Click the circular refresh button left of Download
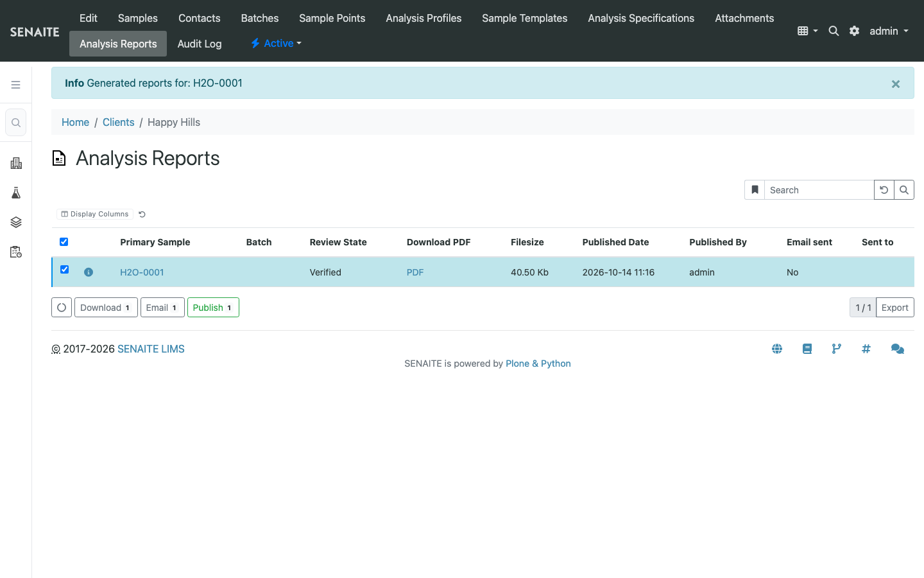The image size is (924, 578). pyautogui.click(x=62, y=308)
